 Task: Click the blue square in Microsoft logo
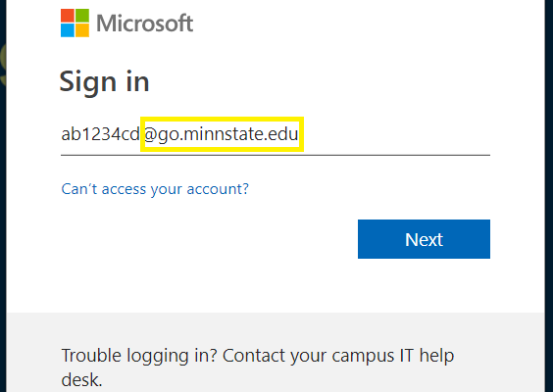68,30
